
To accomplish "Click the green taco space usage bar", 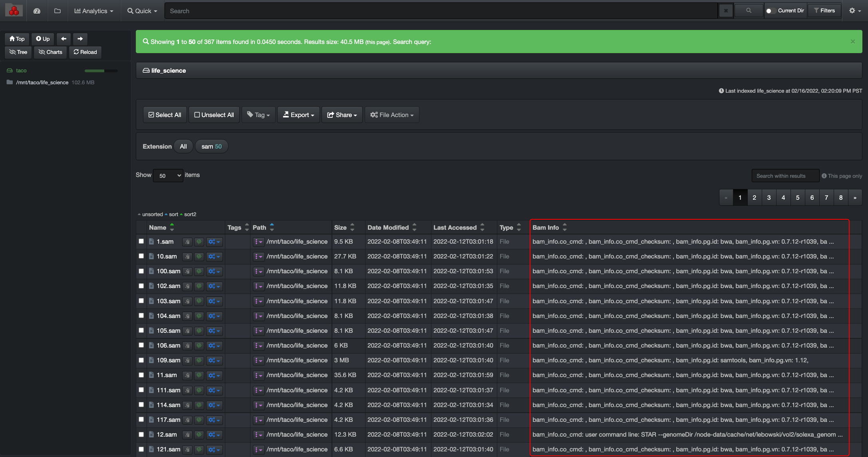I will click(101, 70).
